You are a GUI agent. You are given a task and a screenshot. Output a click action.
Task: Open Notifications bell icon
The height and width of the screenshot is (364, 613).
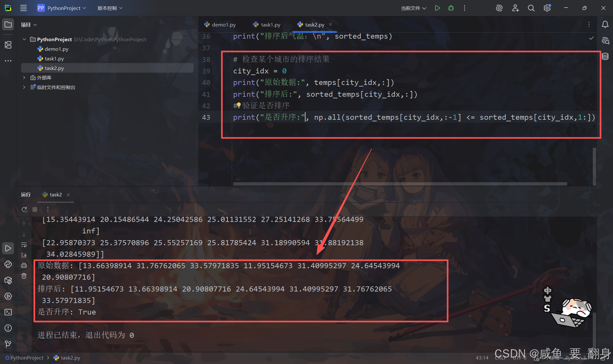[x=605, y=25]
